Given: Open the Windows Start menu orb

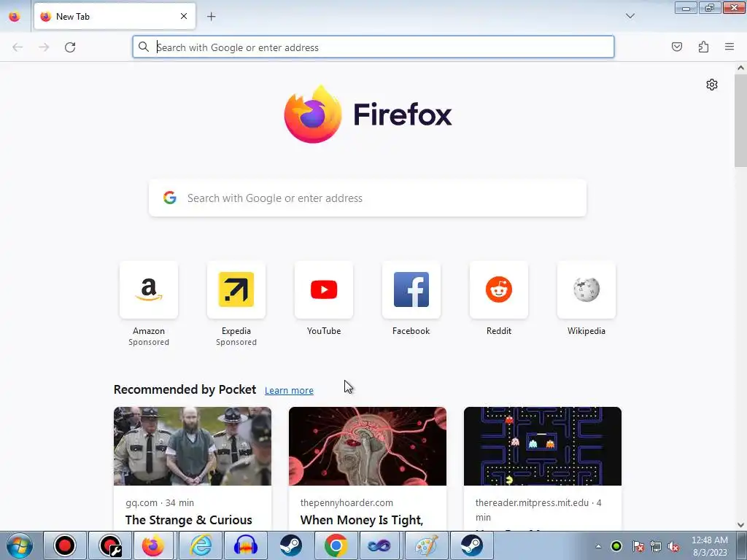Looking at the screenshot, I should pyautogui.click(x=20, y=545).
